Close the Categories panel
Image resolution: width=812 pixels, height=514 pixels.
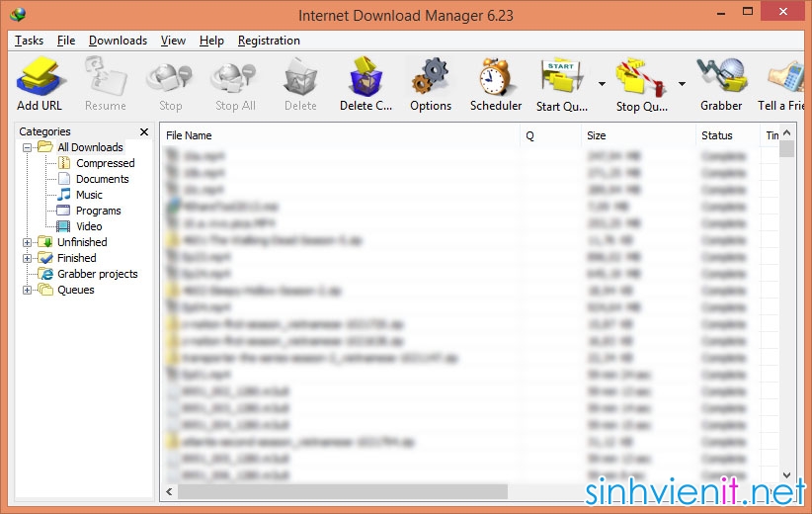144,132
